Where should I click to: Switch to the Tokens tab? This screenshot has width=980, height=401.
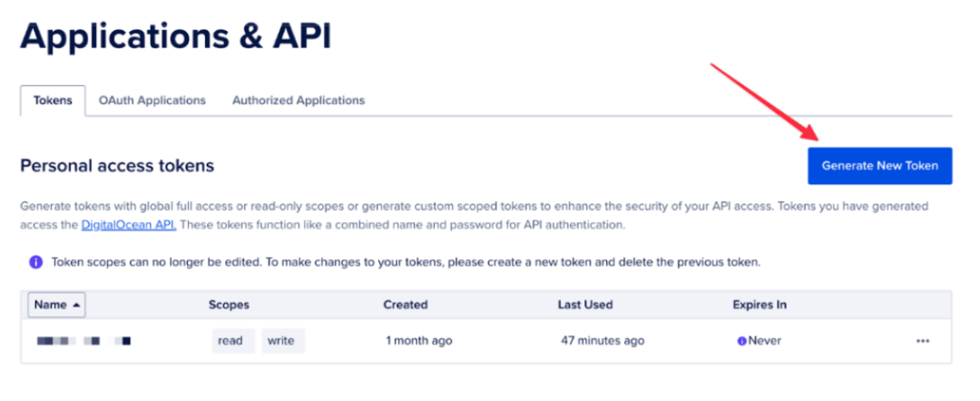pos(53,101)
